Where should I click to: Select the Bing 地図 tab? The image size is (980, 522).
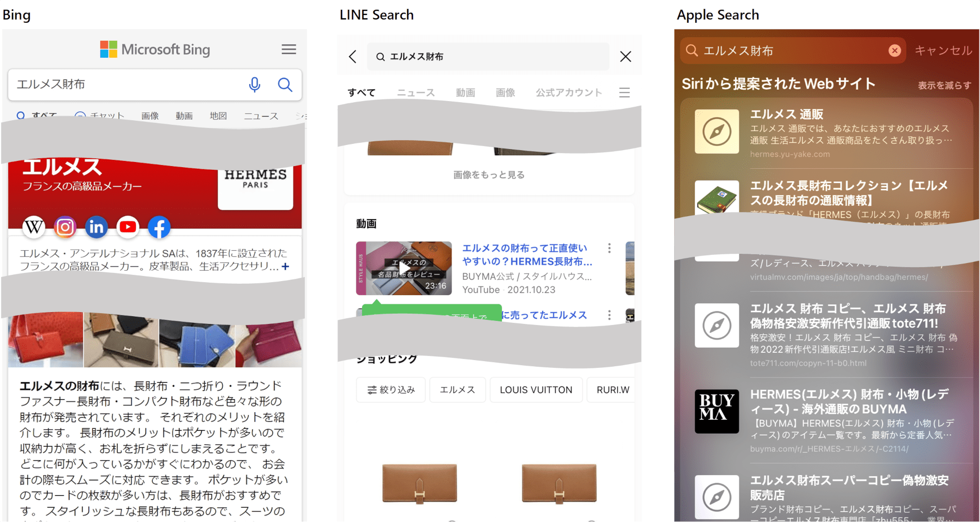(218, 116)
